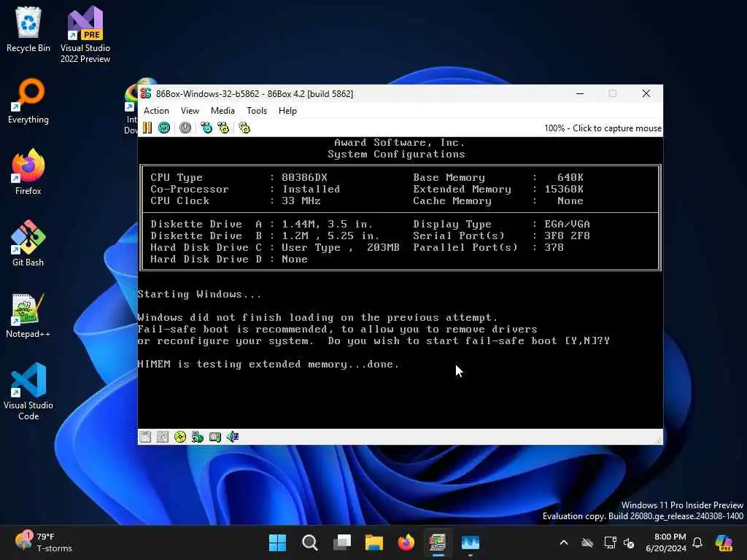
Task: Click the blue picture app taskbar icon
Action: (471, 542)
